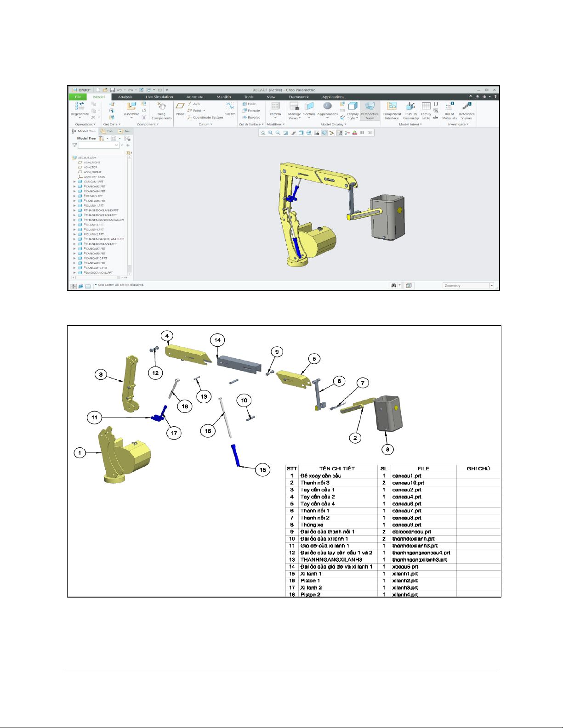Switch to the Analysis ribbon tab
The image size is (563, 728).
125,97
